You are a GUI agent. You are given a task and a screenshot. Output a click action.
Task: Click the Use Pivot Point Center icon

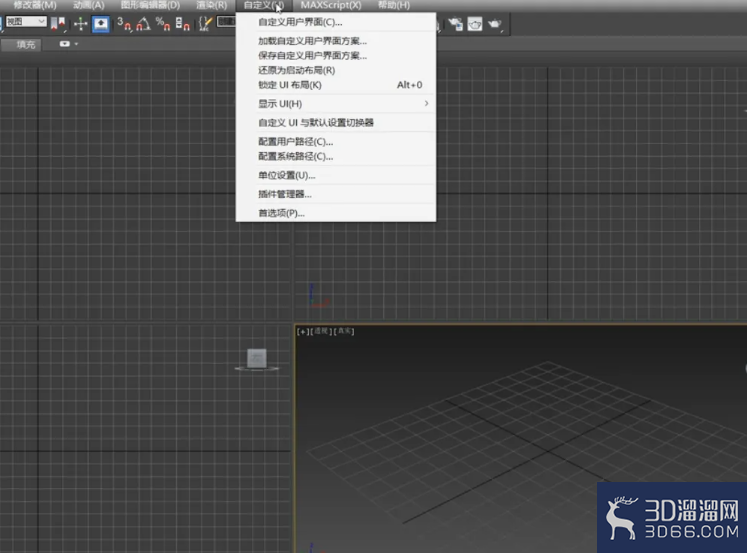click(58, 23)
